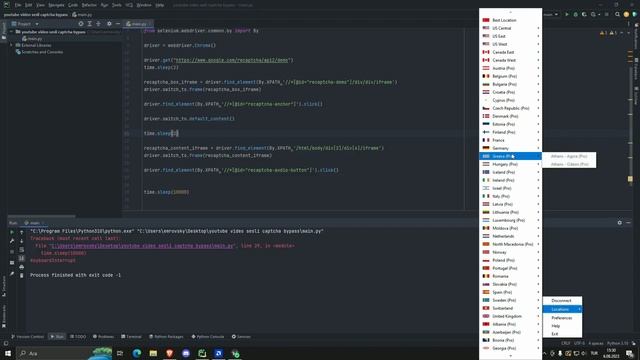The width and height of the screenshot is (640, 360).
Task: Open main.py traceback file link
Action: pyautogui.click(x=142, y=246)
